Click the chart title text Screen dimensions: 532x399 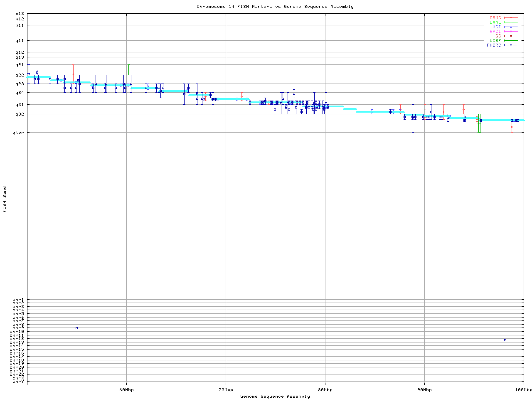[x=275, y=7]
